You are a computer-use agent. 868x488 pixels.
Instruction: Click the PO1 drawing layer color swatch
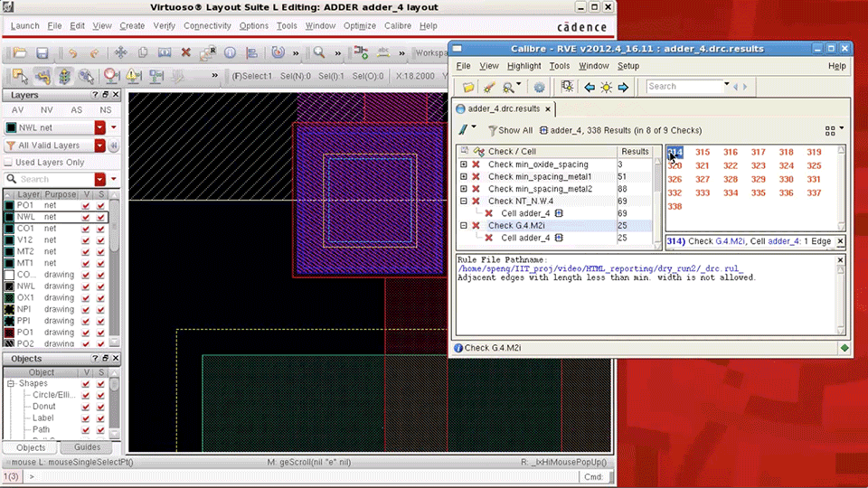pos(9,333)
